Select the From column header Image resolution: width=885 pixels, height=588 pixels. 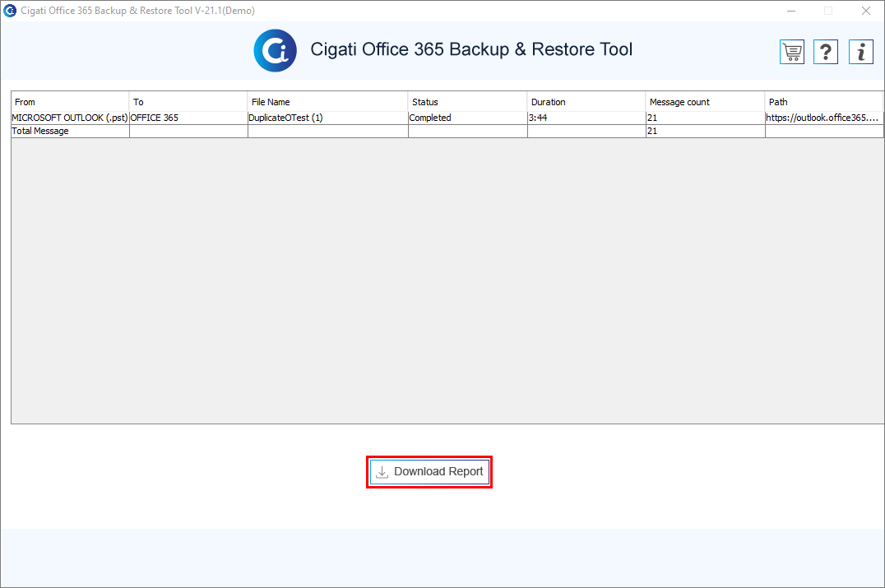70,102
